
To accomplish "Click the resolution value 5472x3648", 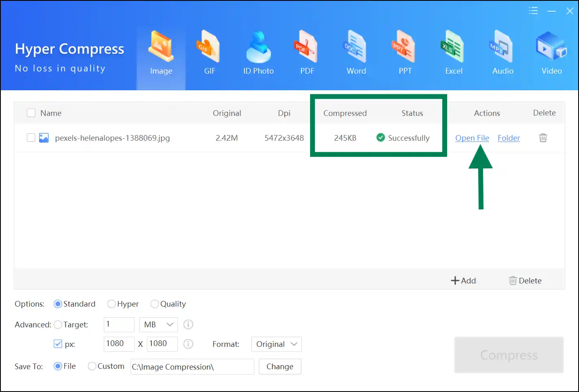I will pyautogui.click(x=284, y=138).
